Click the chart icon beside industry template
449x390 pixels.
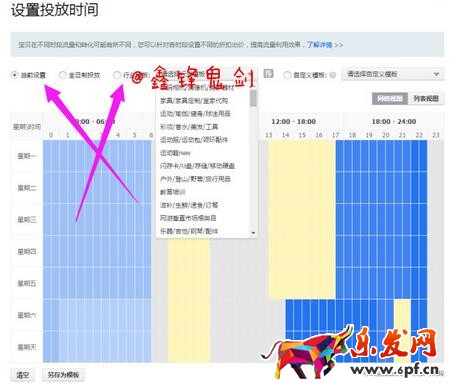pyautogui.click(x=268, y=74)
